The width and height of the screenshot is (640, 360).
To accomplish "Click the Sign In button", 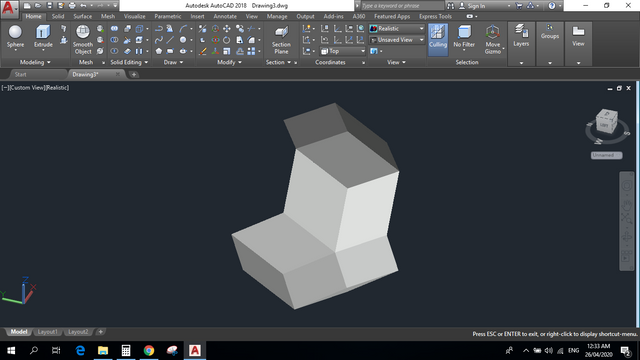I will point(472,6).
